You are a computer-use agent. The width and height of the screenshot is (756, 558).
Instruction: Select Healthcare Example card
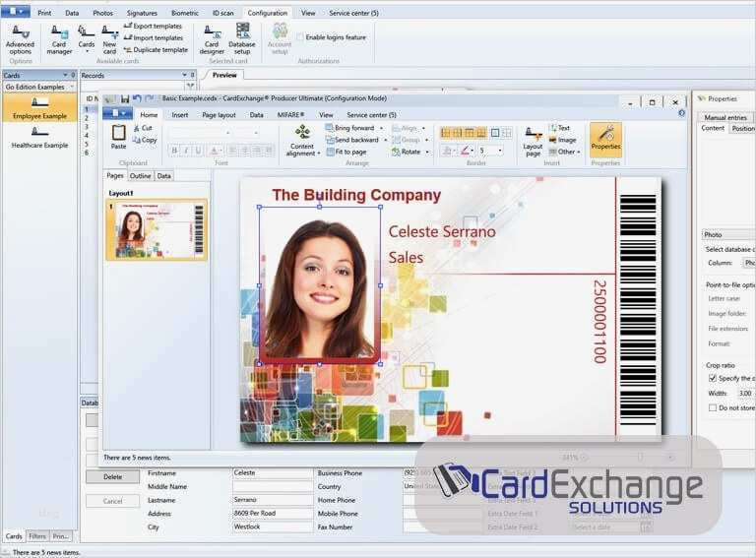click(39, 138)
